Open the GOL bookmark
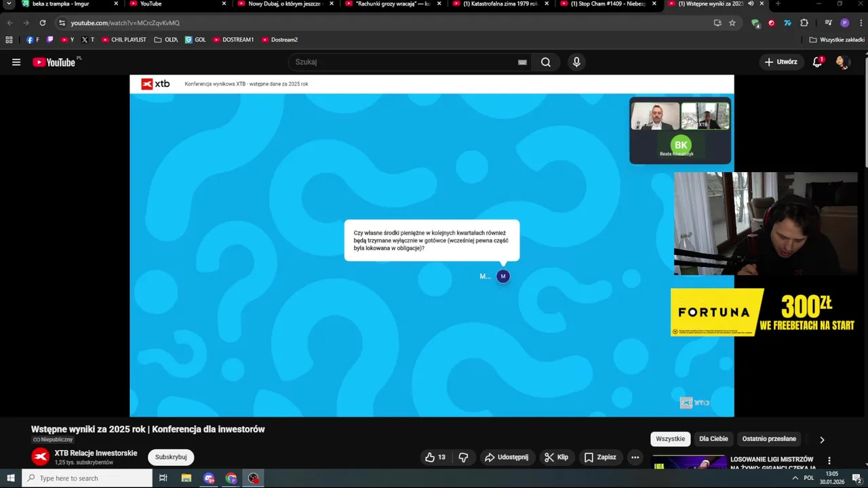Image resolution: width=868 pixels, height=488 pixels. [x=195, y=40]
